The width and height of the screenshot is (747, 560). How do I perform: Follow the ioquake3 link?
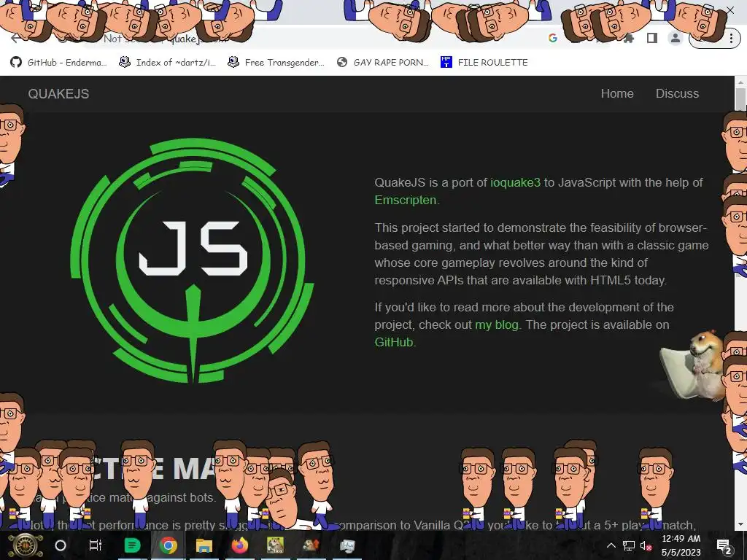coord(516,182)
